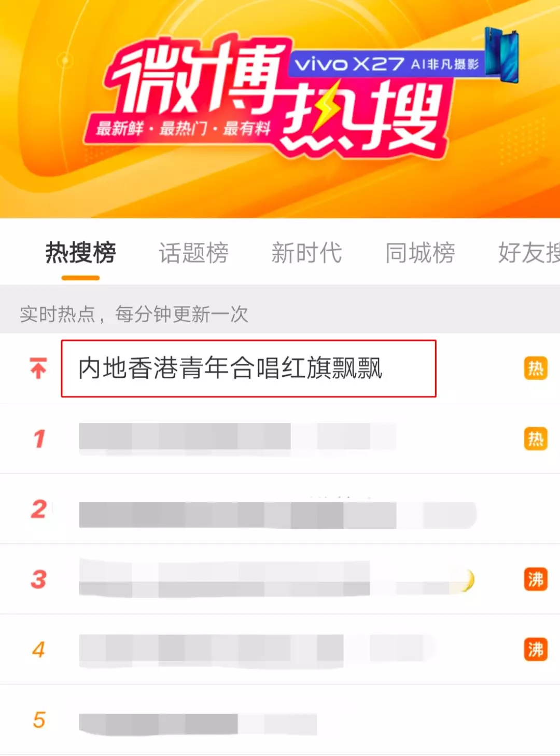Select the 热搜榜 tab

pyautogui.click(x=80, y=253)
